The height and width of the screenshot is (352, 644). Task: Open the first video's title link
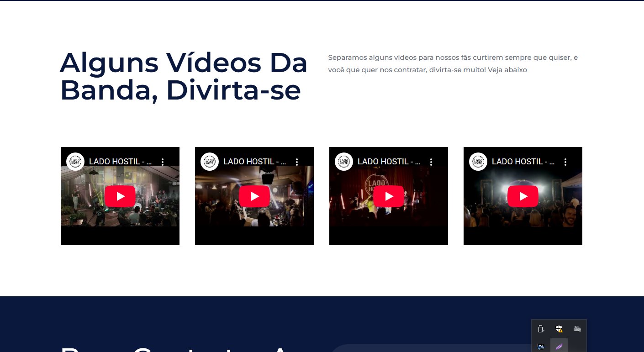pyautogui.click(x=120, y=162)
